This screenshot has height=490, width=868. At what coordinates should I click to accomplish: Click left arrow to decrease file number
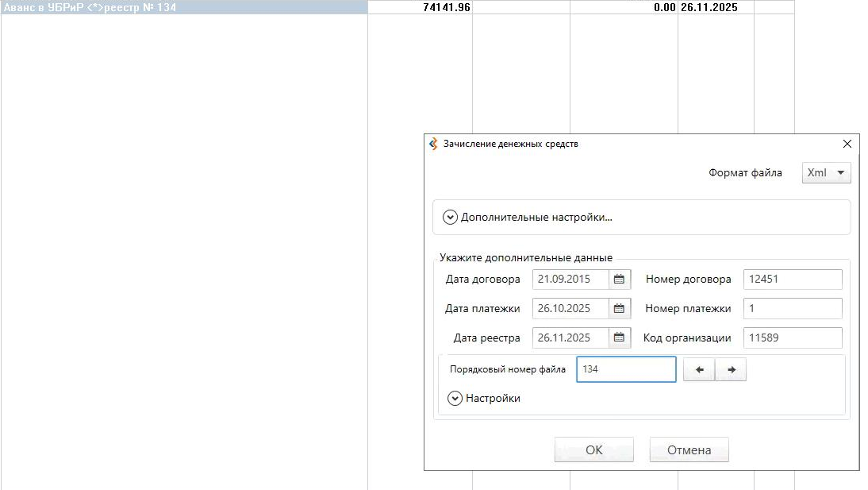click(x=699, y=370)
